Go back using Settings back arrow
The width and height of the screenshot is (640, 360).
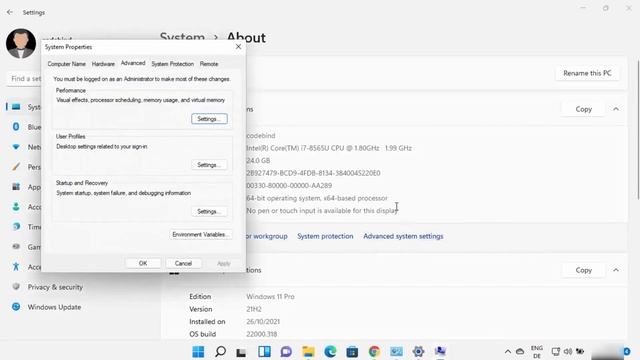click(x=10, y=12)
